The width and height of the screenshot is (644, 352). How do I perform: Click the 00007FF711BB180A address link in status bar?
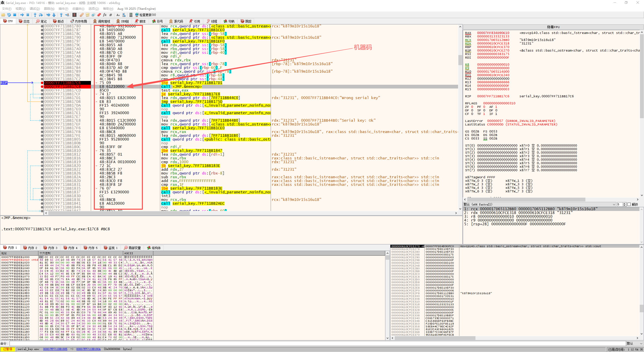(88, 349)
